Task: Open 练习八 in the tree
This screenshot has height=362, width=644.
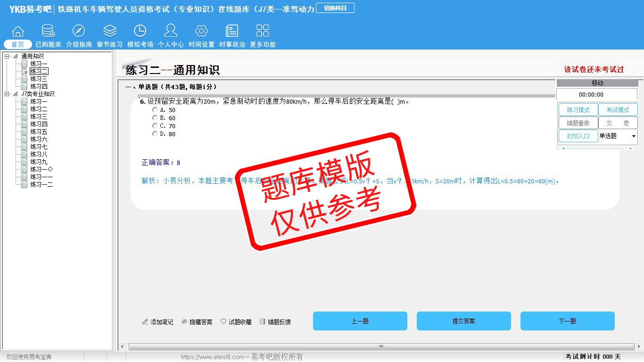Action: (39, 154)
